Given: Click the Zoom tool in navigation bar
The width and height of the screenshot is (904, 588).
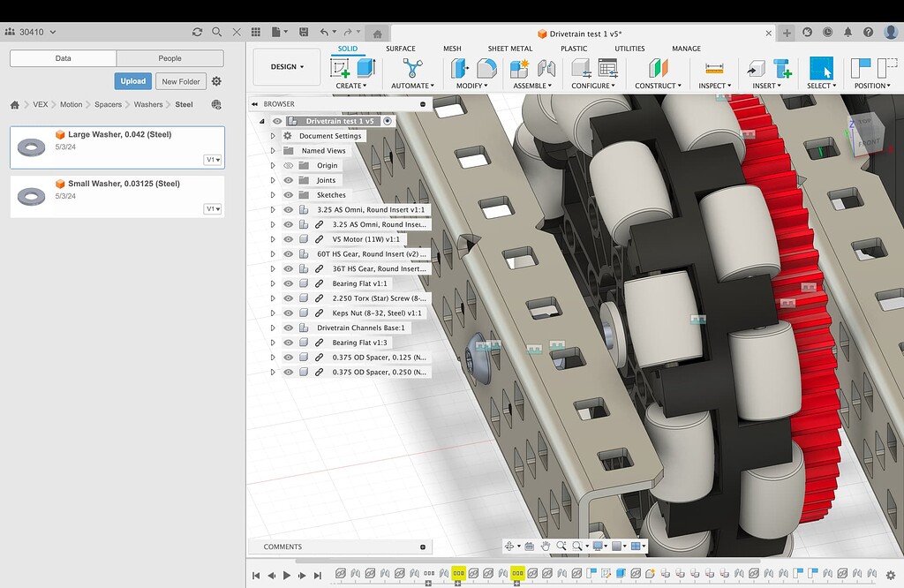Looking at the screenshot, I should [x=562, y=547].
